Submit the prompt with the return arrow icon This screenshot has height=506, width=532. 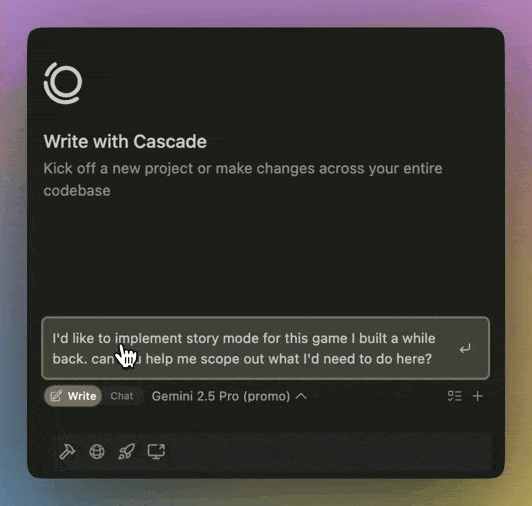[x=465, y=348]
